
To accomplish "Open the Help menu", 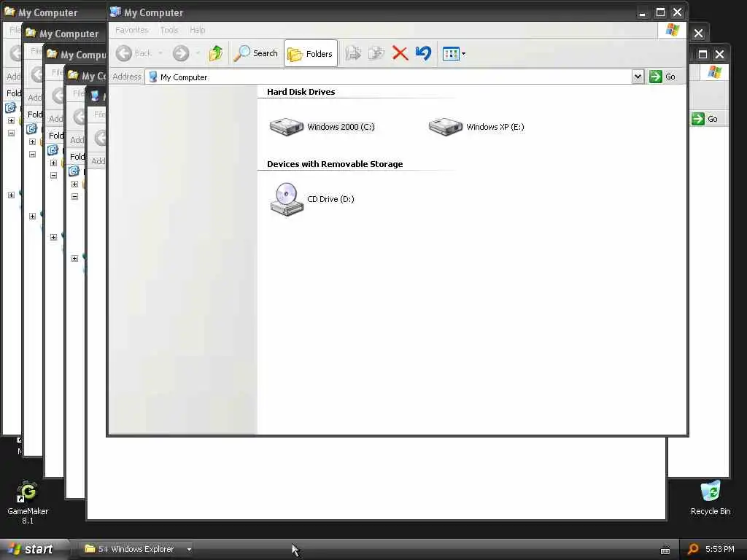I will pos(197,30).
